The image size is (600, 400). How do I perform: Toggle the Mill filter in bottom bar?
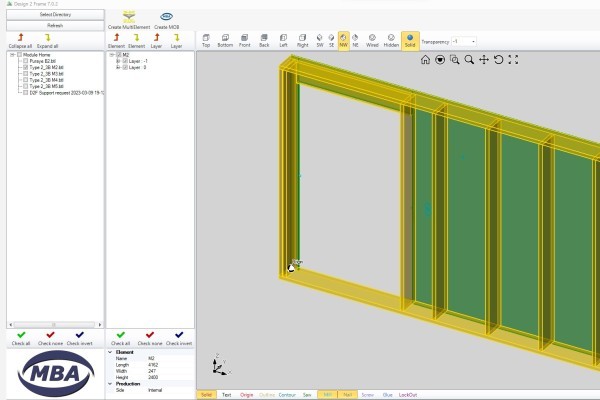(328, 395)
